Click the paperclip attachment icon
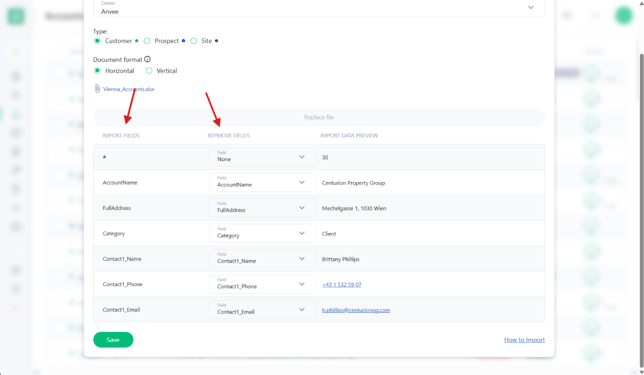 97,89
